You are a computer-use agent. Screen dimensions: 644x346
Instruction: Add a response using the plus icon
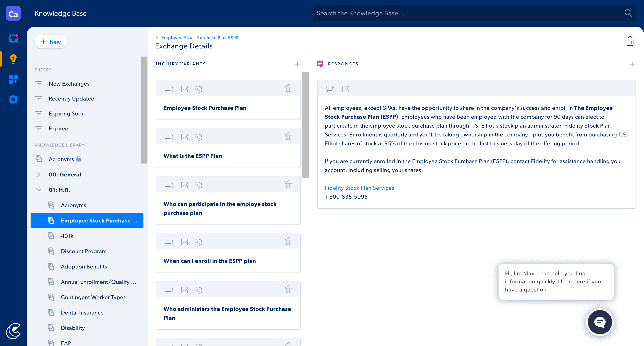click(x=633, y=64)
